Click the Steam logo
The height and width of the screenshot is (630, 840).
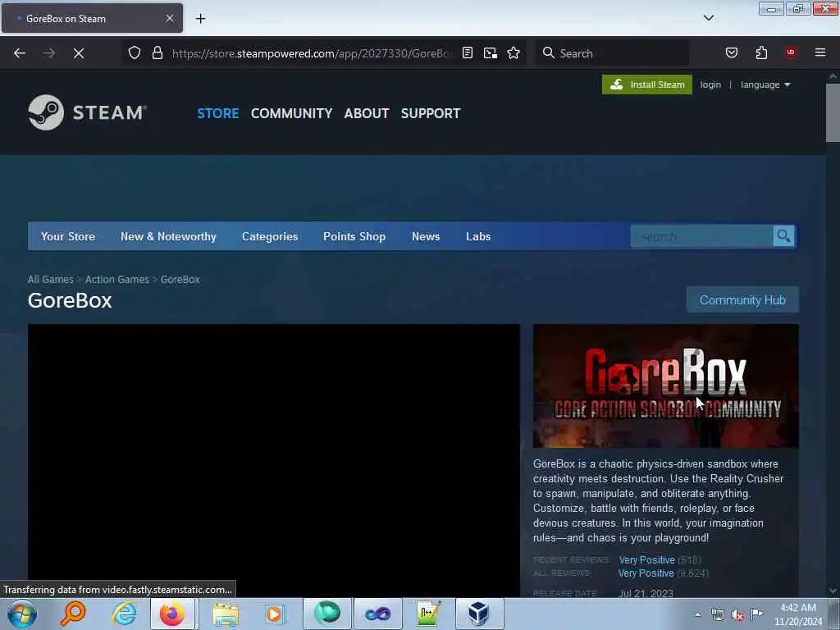click(x=87, y=112)
